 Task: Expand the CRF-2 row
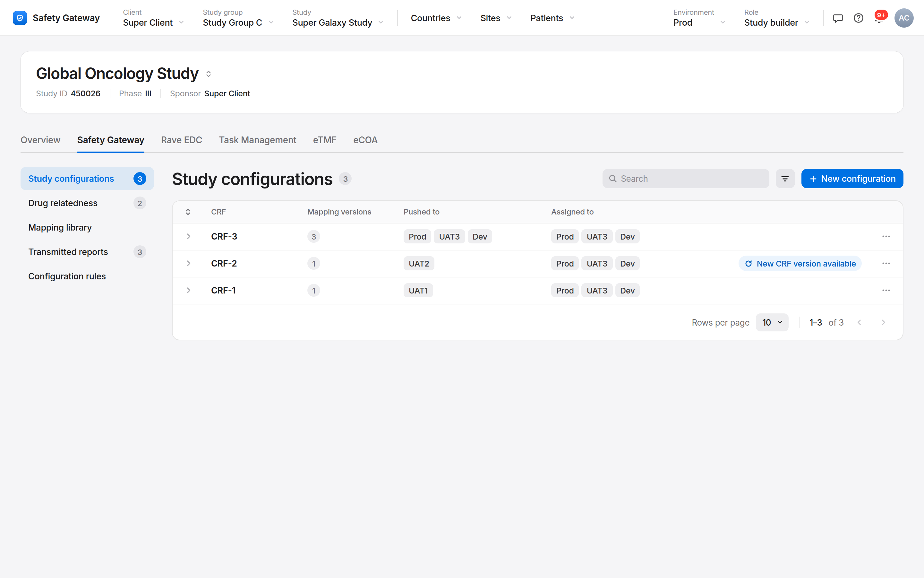188,263
